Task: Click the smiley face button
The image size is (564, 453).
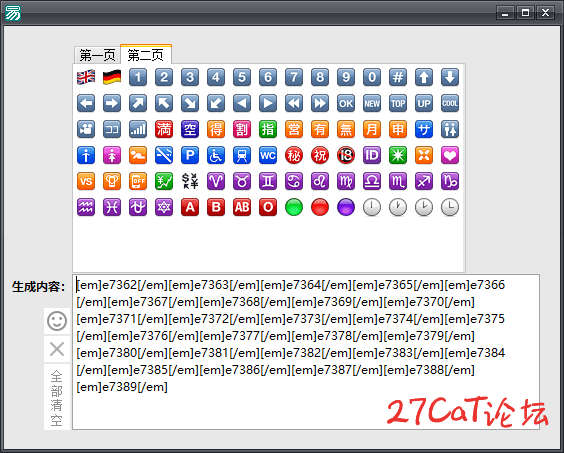Action: (57, 321)
